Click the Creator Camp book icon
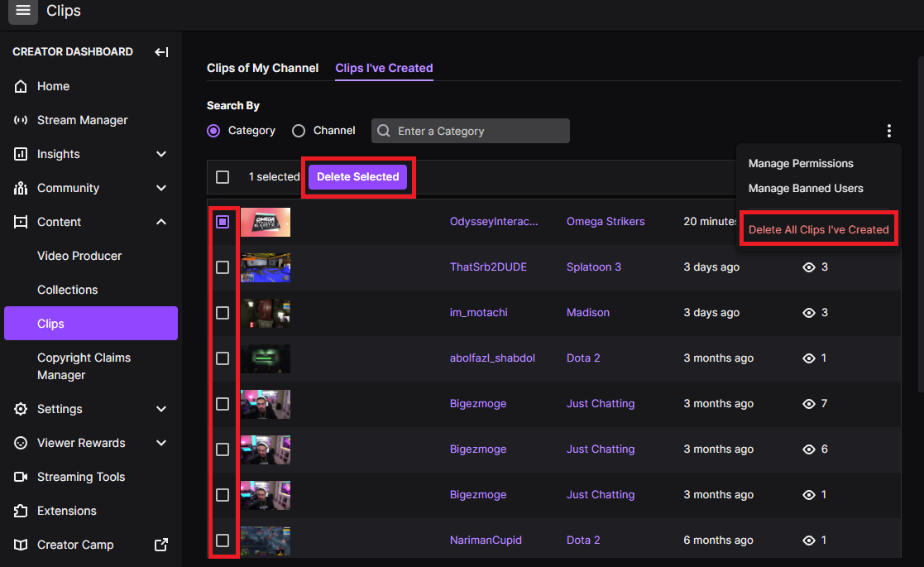The image size is (924, 567). (x=21, y=545)
